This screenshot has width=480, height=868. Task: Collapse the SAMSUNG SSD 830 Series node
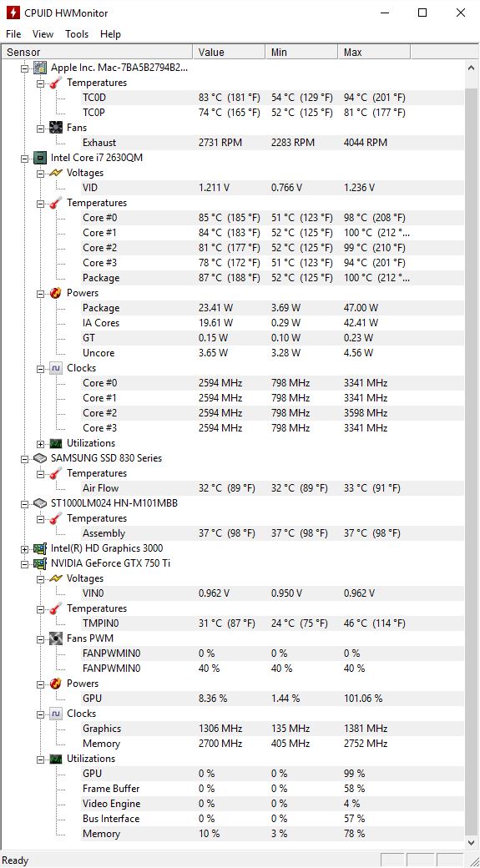(x=24, y=458)
